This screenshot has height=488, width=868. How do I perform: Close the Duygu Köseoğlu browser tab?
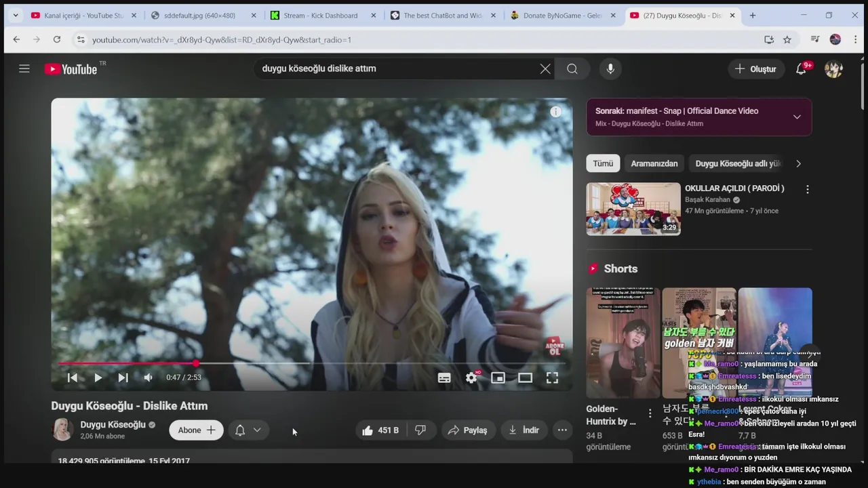(732, 16)
